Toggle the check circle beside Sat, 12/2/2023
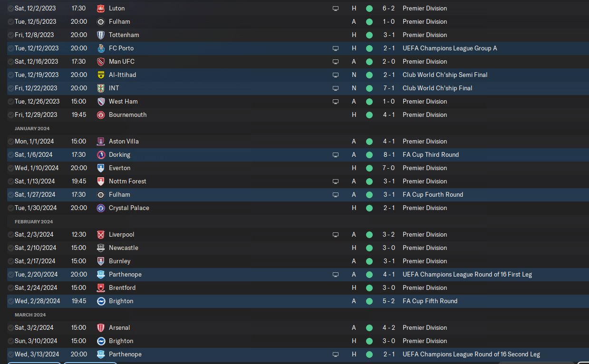The width and height of the screenshot is (589, 364). coord(11,9)
